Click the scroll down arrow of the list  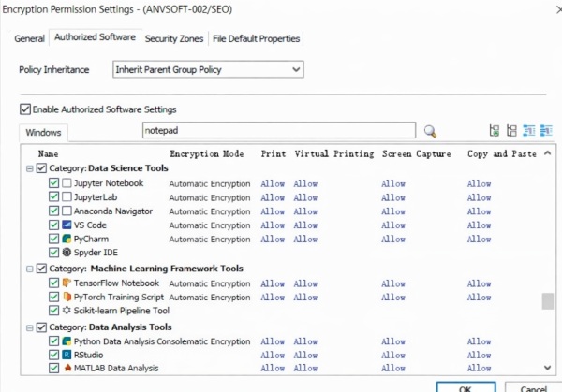click(x=547, y=368)
